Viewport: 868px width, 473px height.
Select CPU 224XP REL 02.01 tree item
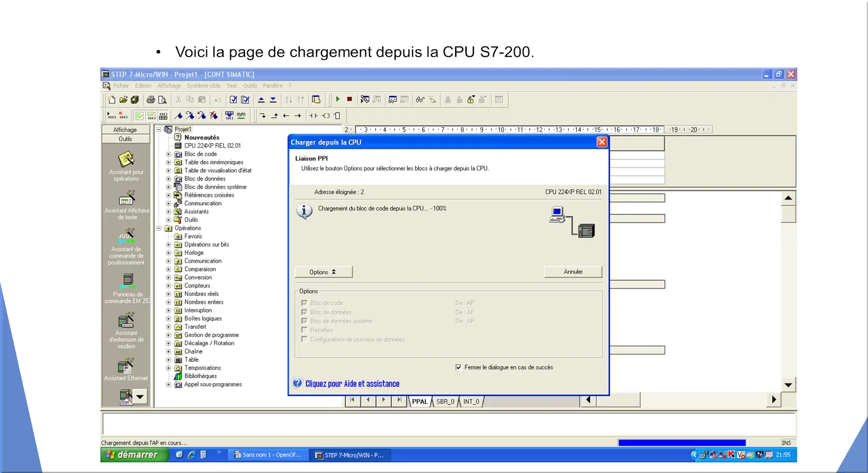coord(212,146)
